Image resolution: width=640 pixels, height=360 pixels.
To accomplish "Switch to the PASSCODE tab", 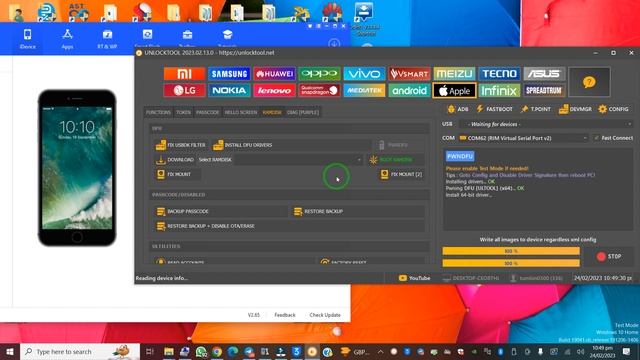I will pyautogui.click(x=207, y=112).
